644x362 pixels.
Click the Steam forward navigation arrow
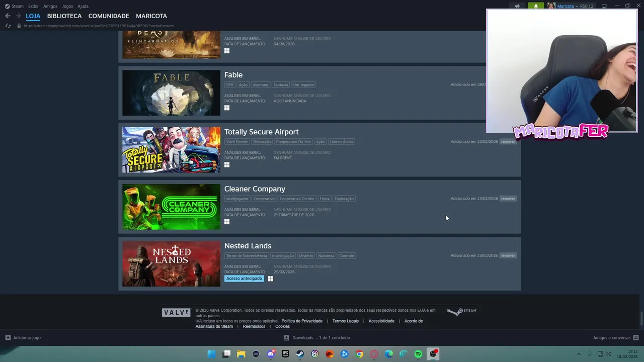(x=18, y=16)
